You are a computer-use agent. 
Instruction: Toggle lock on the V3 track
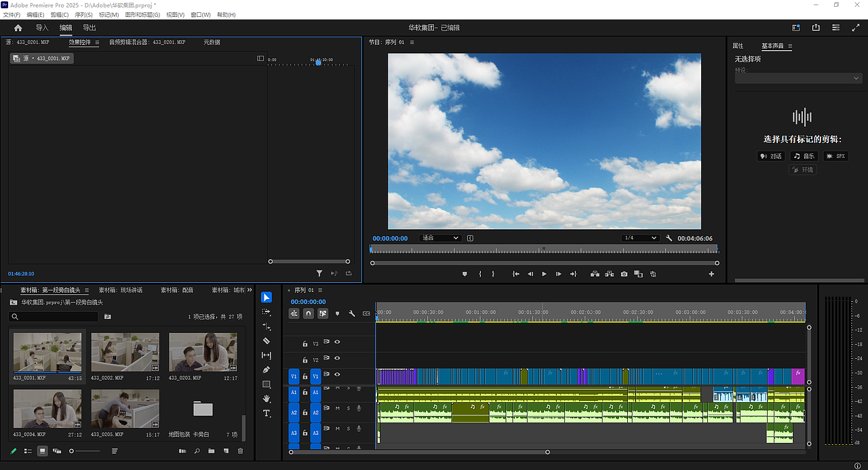click(305, 344)
